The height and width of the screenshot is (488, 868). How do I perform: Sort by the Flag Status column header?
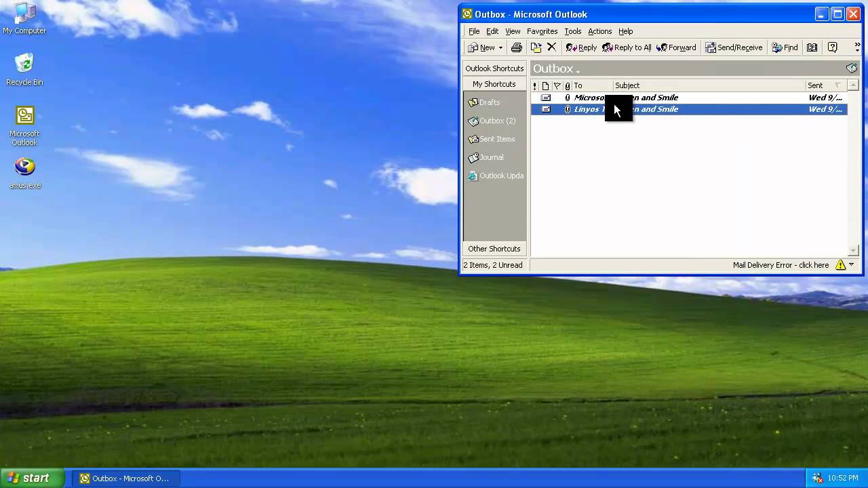pyautogui.click(x=557, y=85)
